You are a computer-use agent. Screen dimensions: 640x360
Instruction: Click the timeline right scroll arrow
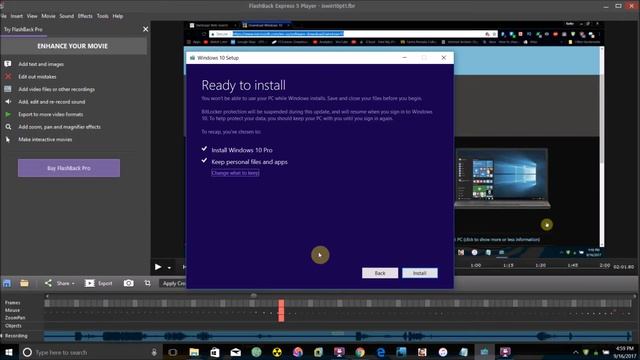click(x=634, y=296)
